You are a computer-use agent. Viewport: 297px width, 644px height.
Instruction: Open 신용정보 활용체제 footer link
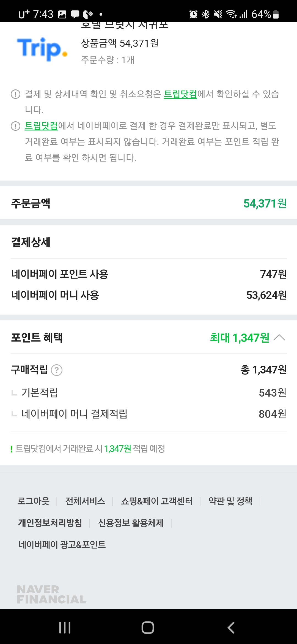tap(131, 523)
